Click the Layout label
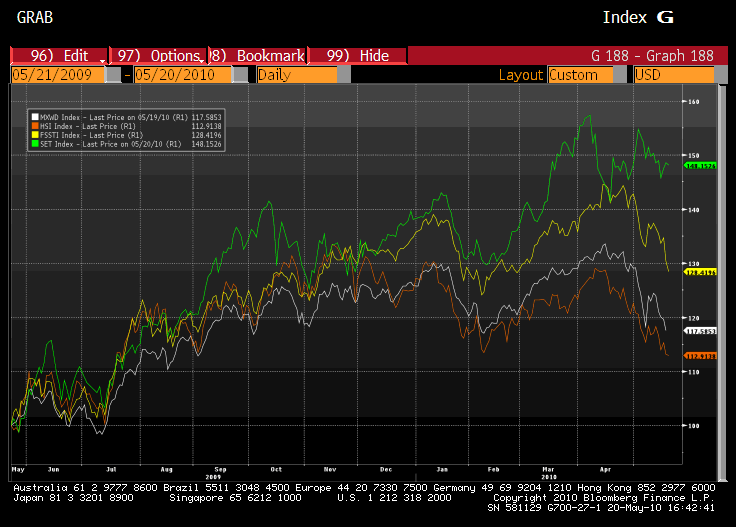 (521, 75)
